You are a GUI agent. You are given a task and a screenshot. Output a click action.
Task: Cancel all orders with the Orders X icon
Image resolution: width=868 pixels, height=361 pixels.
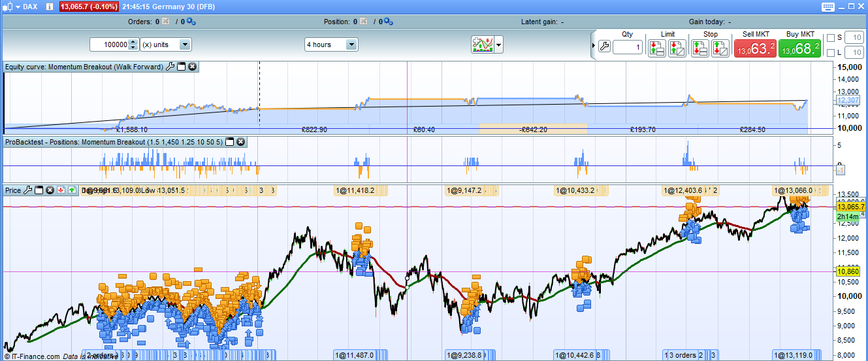pos(165,22)
